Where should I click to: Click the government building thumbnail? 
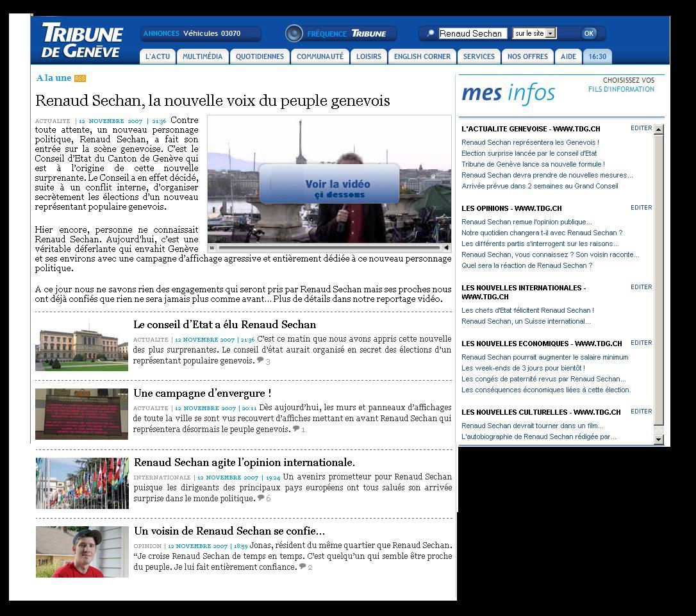click(x=81, y=345)
